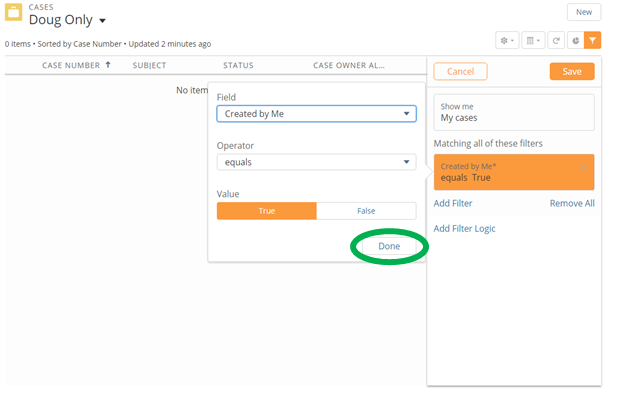Image resolution: width=624 pixels, height=402 pixels.
Task: Toggle the orange filter funnel button
Action: [x=593, y=40]
